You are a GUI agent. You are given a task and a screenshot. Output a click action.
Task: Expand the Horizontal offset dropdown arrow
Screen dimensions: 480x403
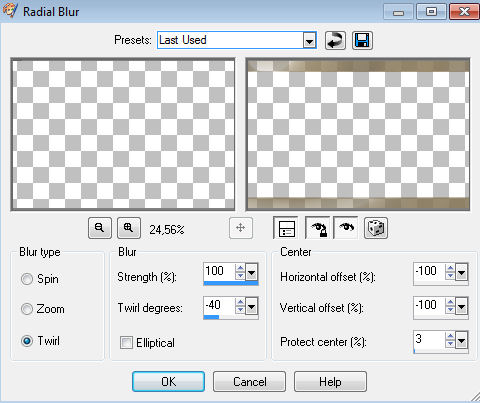point(462,273)
